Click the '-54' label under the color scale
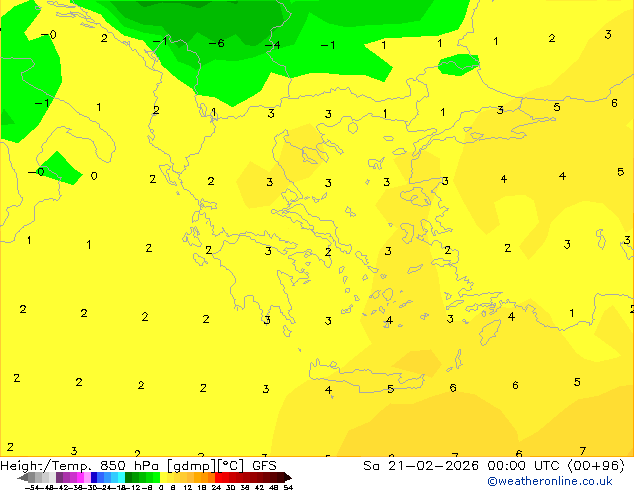Viewport: 634px width, 490px height. [x=33, y=487]
